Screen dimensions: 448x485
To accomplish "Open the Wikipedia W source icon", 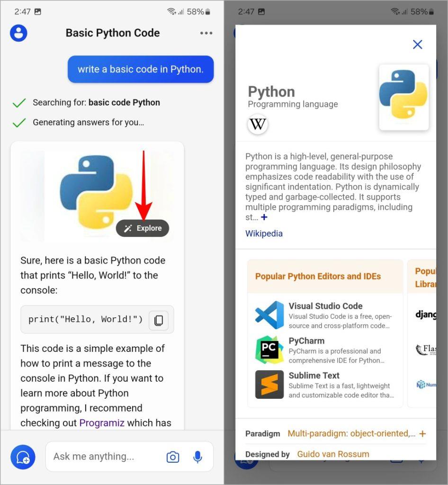I will coord(258,125).
